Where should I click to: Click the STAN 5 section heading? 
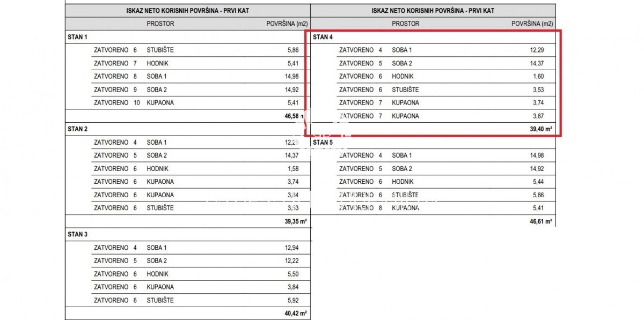coord(323,143)
